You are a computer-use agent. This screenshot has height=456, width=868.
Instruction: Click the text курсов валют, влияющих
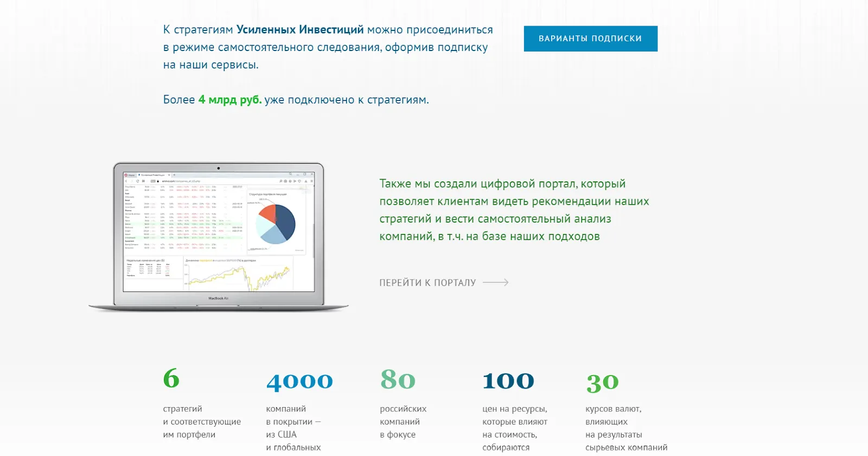pyautogui.click(x=614, y=415)
